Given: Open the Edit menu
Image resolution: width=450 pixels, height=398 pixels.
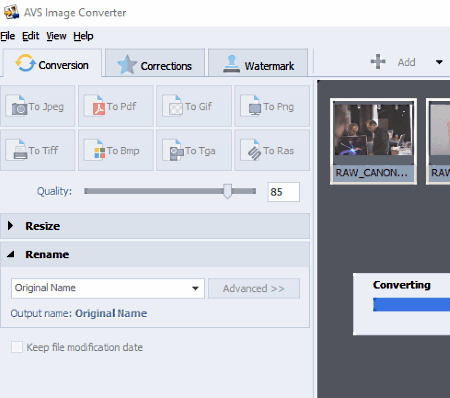Looking at the screenshot, I should coord(31,36).
